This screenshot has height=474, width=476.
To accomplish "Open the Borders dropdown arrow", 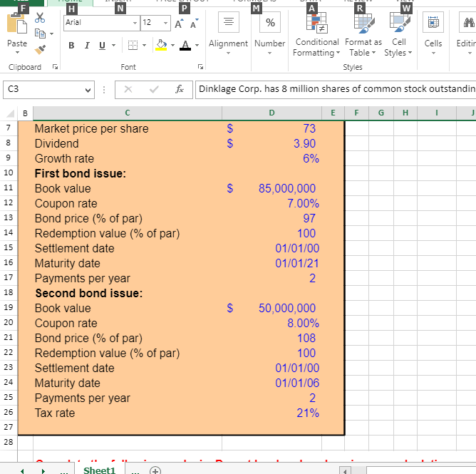I will (144, 46).
